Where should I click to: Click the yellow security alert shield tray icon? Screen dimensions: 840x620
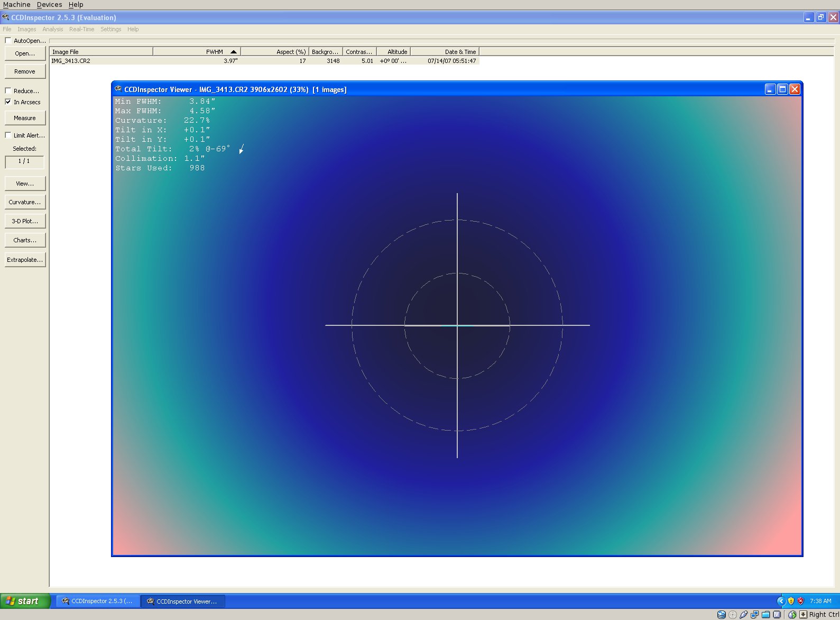791,601
